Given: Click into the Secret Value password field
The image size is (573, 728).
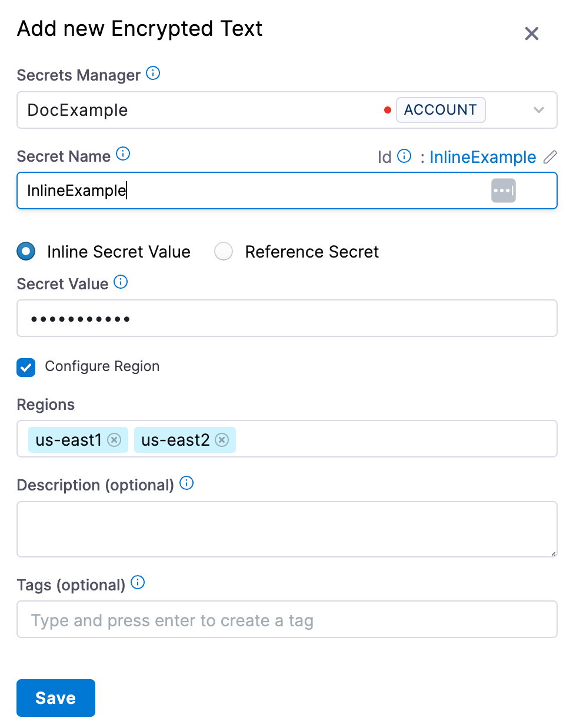Looking at the screenshot, I should pos(287,319).
